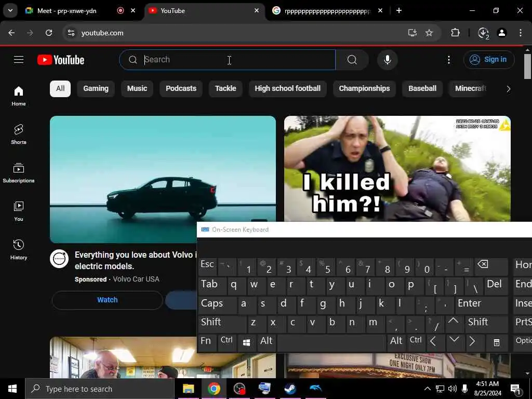Click context menu key on On-Screen Keyboard
Screen dimensions: 532x399
click(496, 342)
